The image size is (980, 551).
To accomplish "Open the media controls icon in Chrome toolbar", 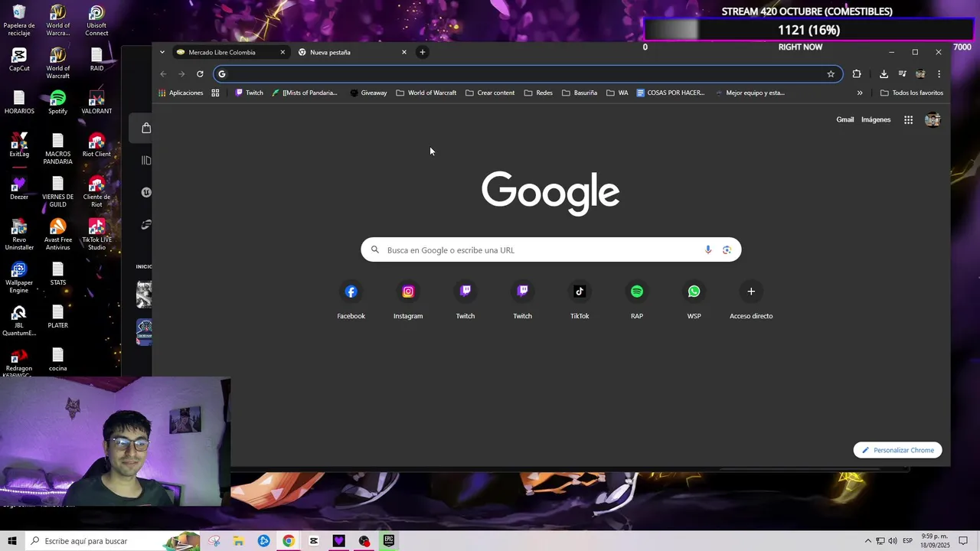I will click(x=903, y=74).
